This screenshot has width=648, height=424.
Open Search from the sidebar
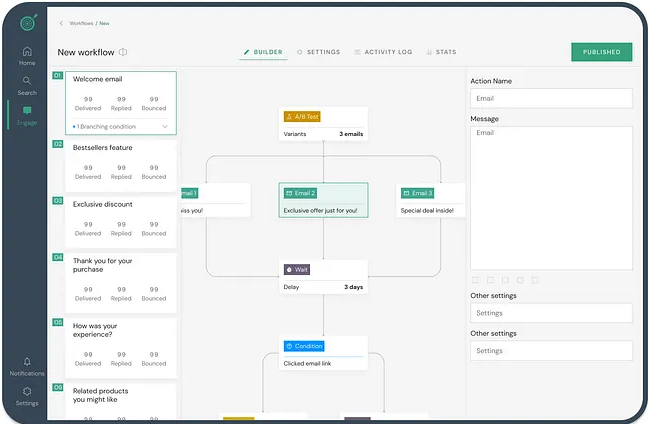(x=27, y=86)
